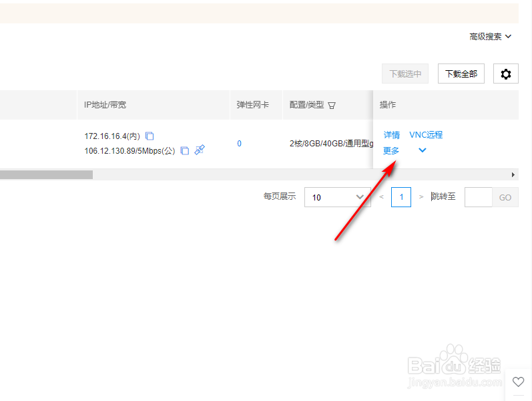The height and width of the screenshot is (401, 532).
Task: Click the bandwidth adjust icon beside public IP
Action: 200,150
